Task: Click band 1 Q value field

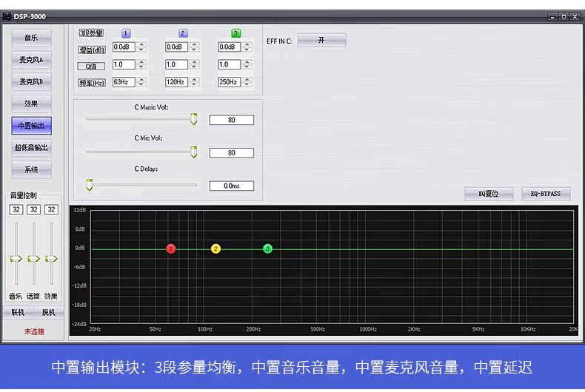Action: (124, 64)
